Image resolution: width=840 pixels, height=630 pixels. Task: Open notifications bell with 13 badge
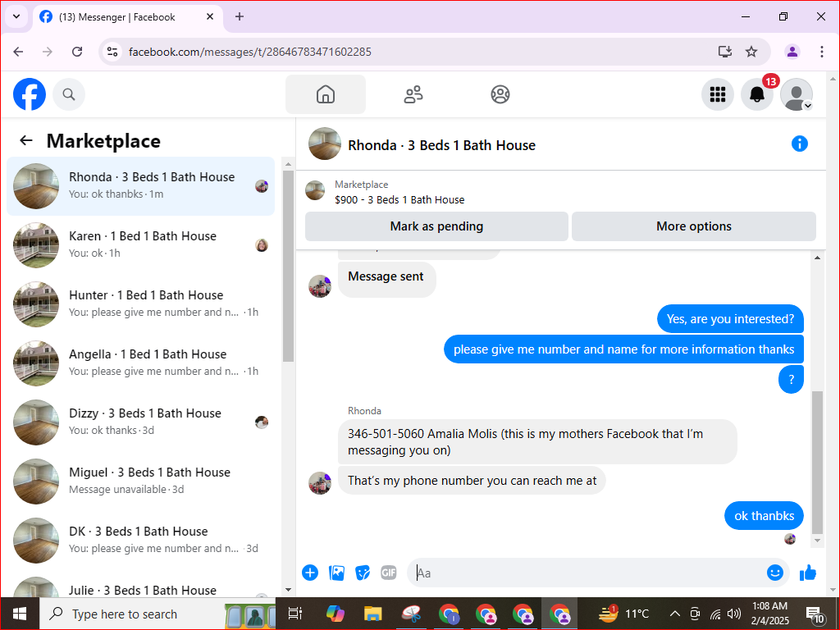pyautogui.click(x=757, y=94)
